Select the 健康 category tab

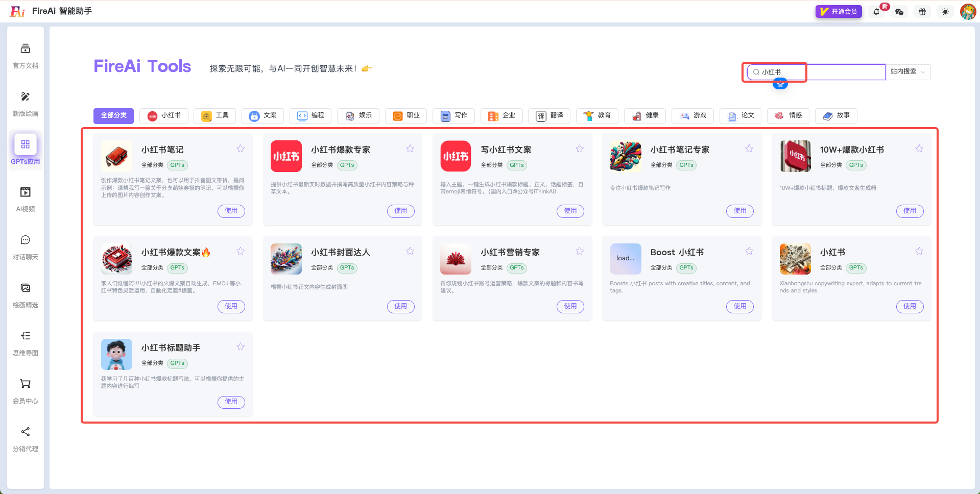[645, 116]
